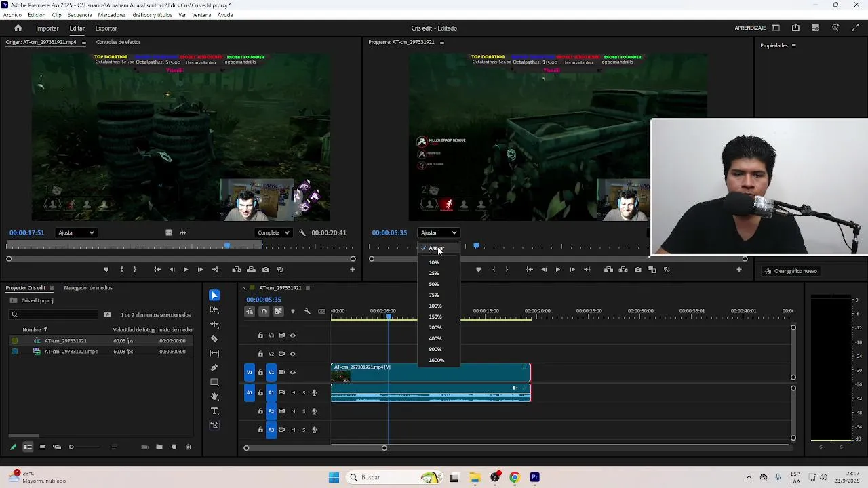Open Controles de efectos tab
The width and height of the screenshot is (868, 488).
(119, 42)
